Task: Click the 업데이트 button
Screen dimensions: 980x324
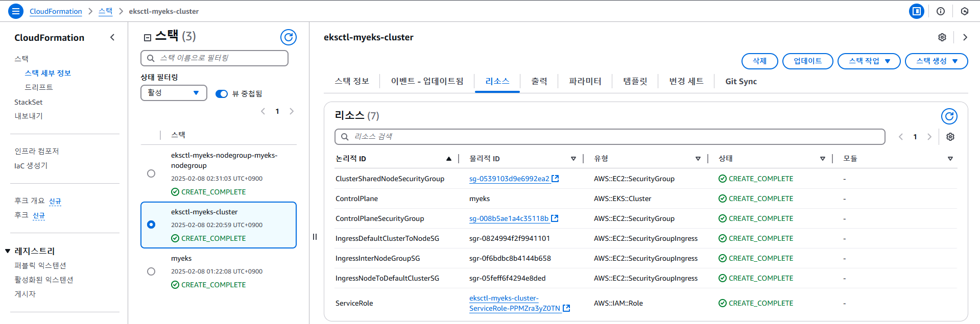Action: [x=808, y=61]
